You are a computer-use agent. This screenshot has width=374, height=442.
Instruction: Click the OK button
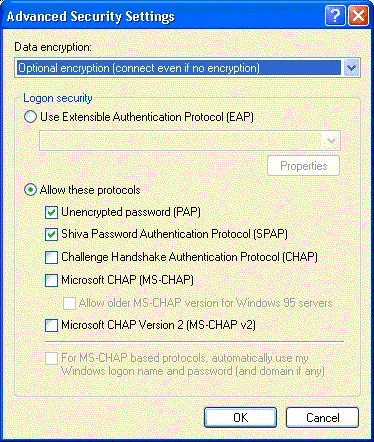240,417
